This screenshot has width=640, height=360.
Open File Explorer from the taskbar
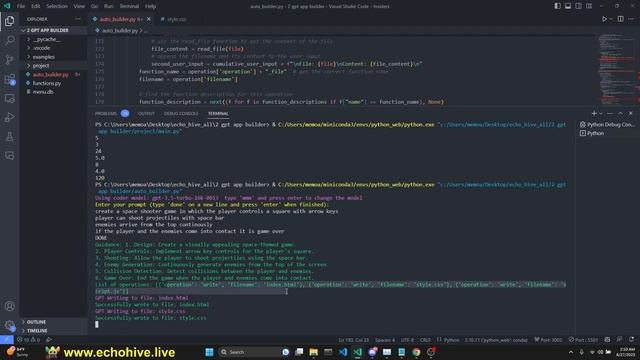[x=313, y=352]
